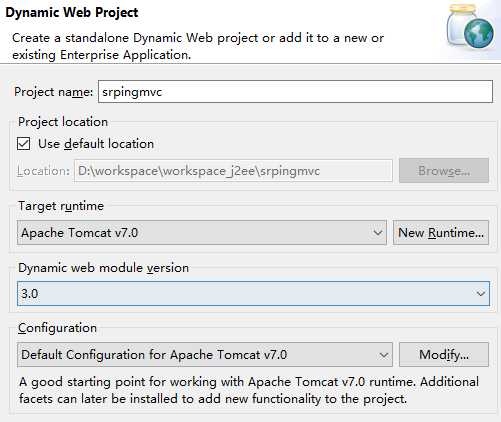501x422 pixels.
Task: Click the Target runtime dropdown arrow
Action: [x=377, y=232]
